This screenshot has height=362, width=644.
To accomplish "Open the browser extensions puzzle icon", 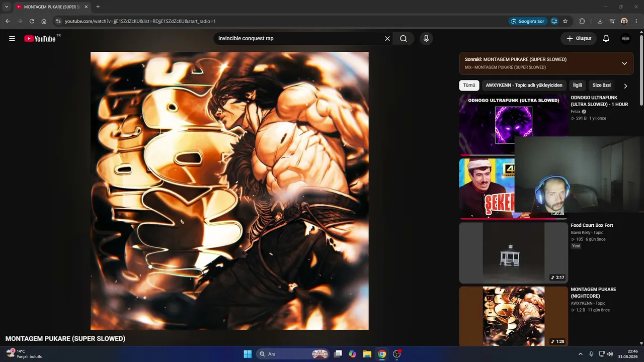I will tap(582, 21).
